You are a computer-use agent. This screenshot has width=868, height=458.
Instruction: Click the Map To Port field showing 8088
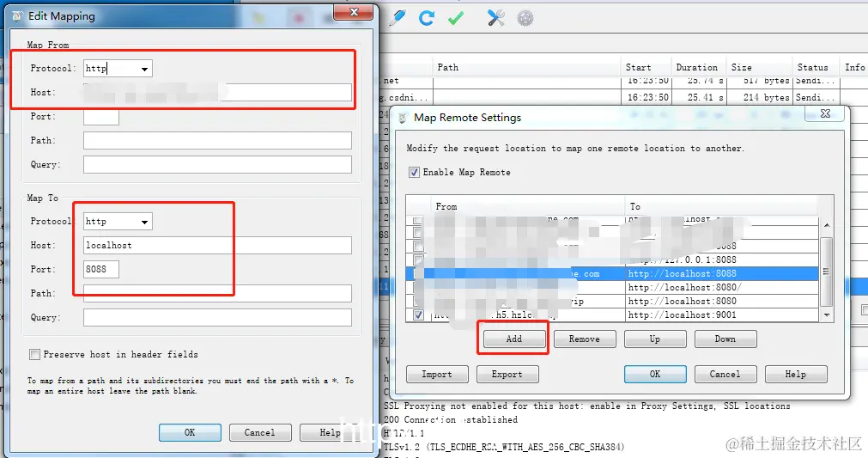[x=101, y=269]
